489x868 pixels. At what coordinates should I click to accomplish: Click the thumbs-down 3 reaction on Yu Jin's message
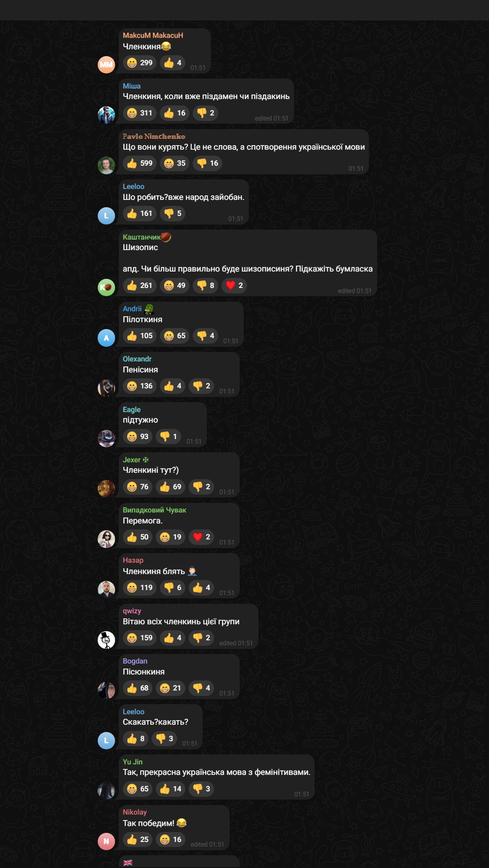[x=201, y=789]
